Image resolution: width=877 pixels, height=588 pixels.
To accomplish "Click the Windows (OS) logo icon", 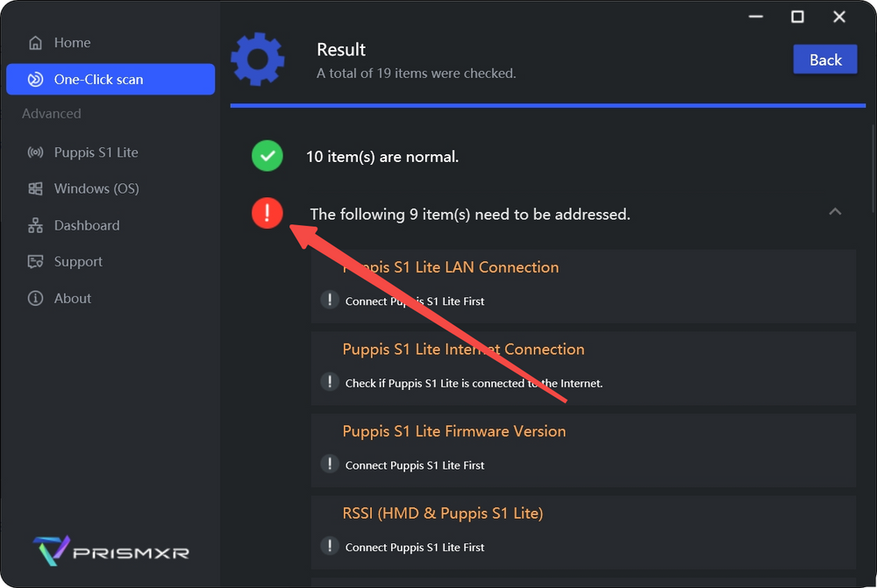I will (x=35, y=188).
